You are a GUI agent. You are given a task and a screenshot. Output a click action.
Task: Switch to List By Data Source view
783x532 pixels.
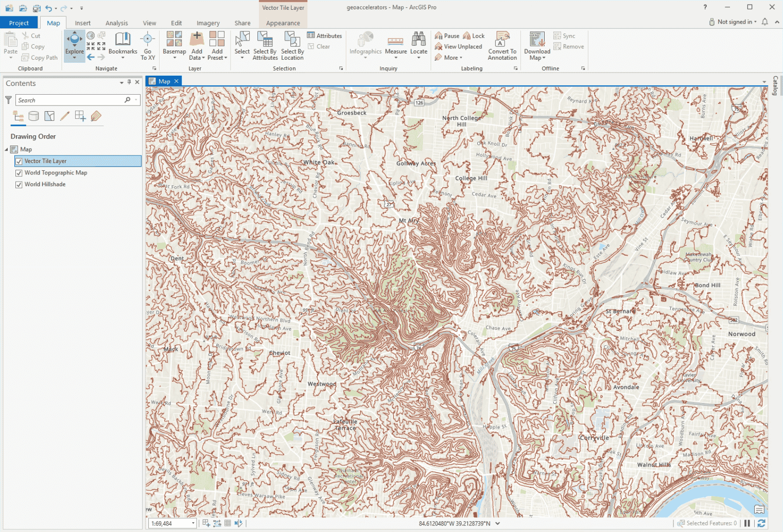[33, 116]
